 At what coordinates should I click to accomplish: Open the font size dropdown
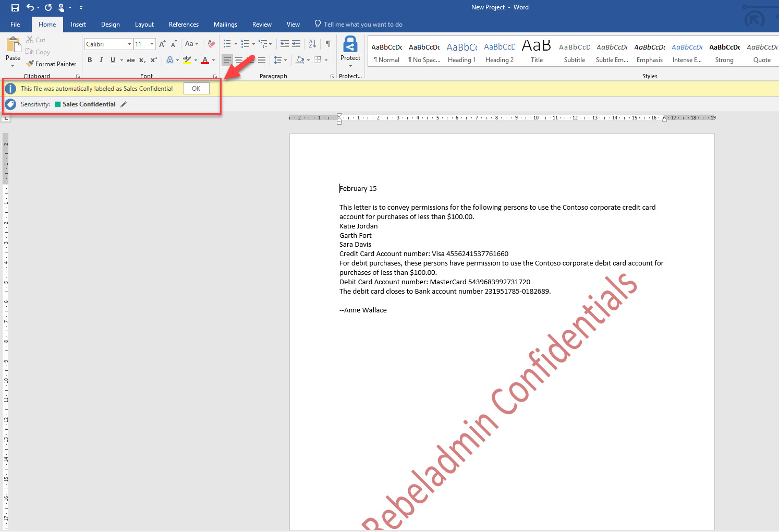coord(151,44)
